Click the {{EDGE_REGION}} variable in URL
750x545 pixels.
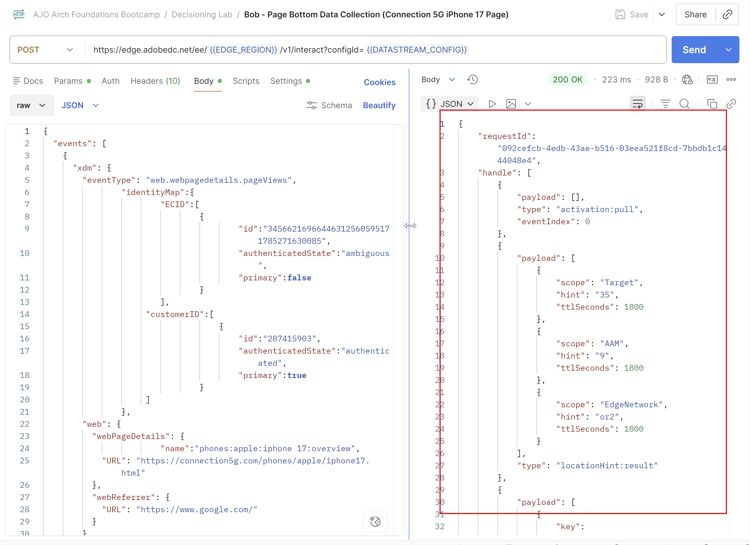click(243, 50)
